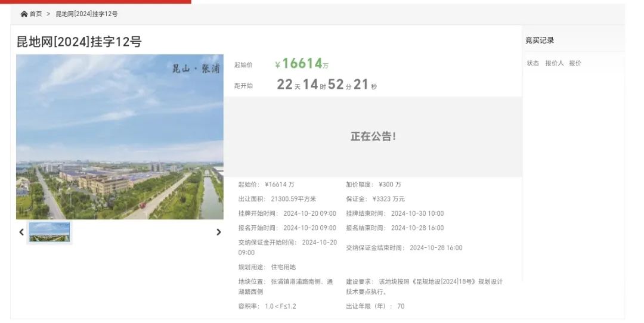Select the aerial photo thumbnail
The height and width of the screenshot is (323, 644).
(x=49, y=232)
